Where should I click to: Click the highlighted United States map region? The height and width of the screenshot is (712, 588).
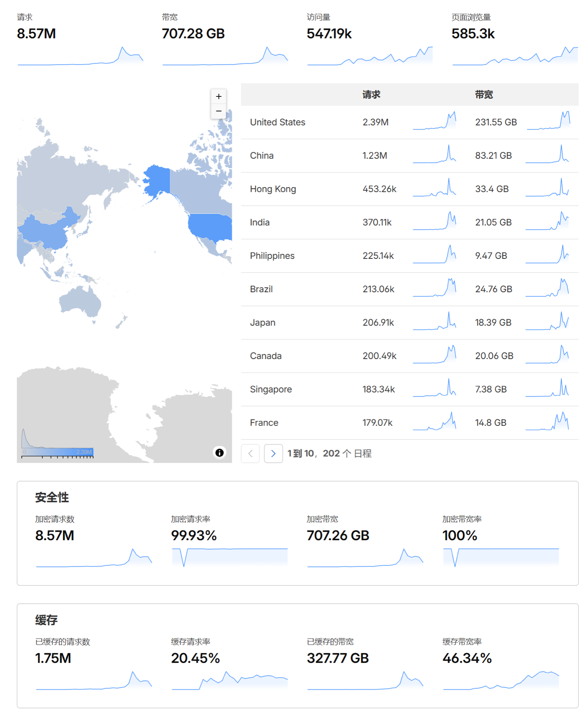pyautogui.click(x=210, y=226)
